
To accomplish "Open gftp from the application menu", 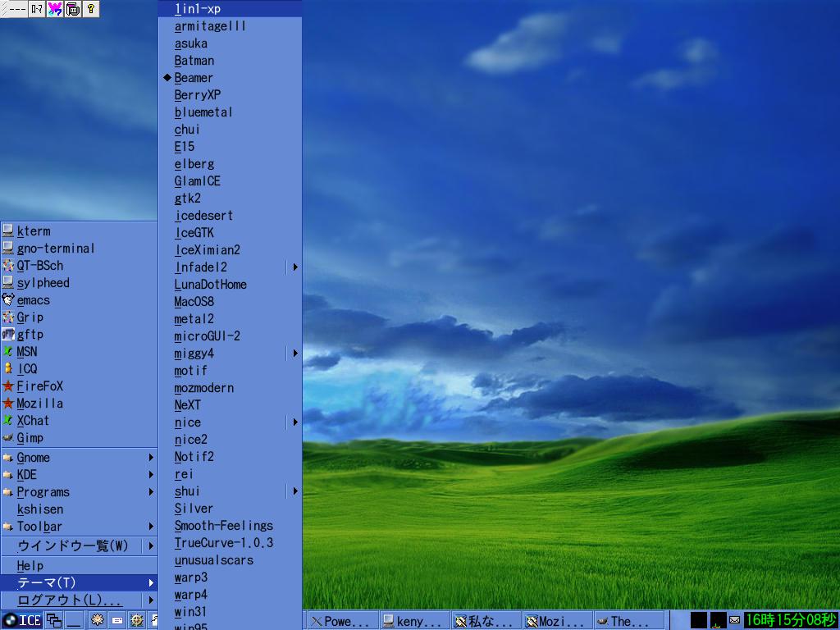I will click(30, 335).
